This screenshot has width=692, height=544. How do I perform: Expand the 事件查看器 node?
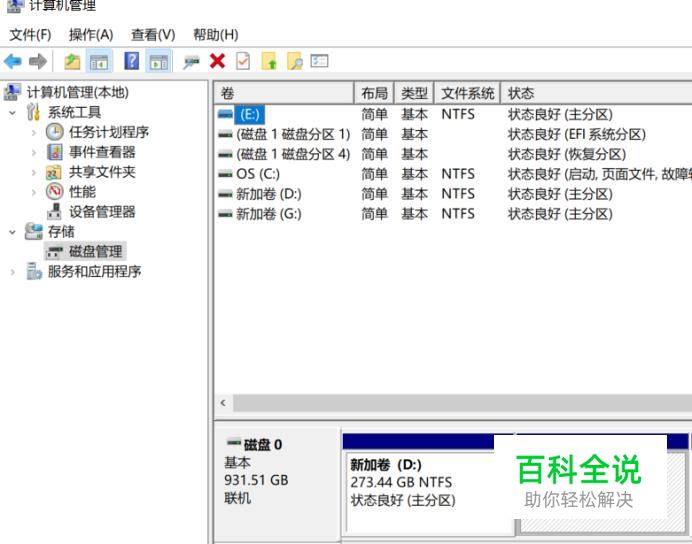point(34,152)
